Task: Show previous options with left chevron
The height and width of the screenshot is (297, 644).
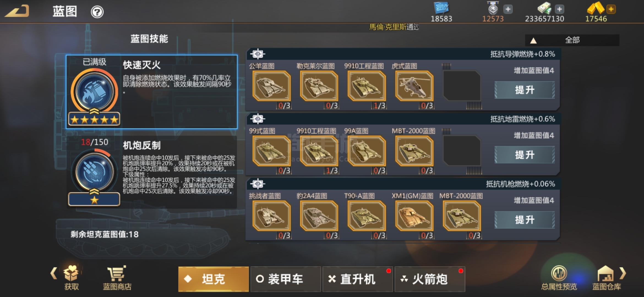Action: (54, 273)
